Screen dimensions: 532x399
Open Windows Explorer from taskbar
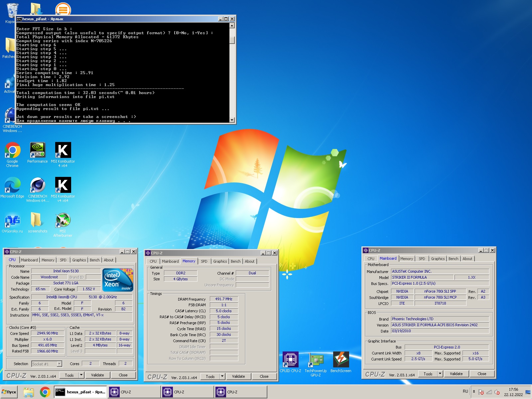(29, 392)
